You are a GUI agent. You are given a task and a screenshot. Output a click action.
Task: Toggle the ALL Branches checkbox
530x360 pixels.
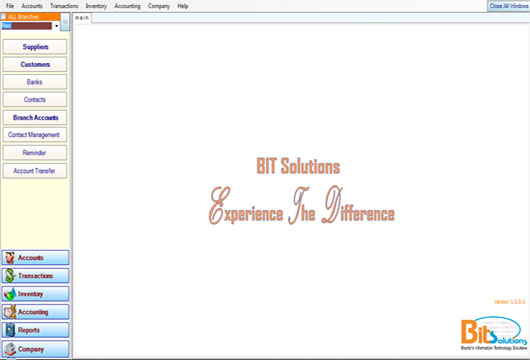tap(3, 17)
